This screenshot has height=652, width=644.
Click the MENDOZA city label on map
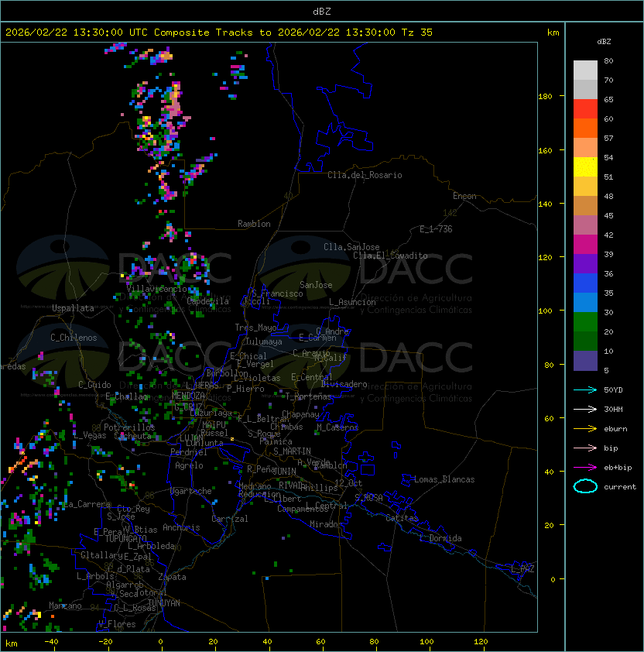tap(188, 396)
